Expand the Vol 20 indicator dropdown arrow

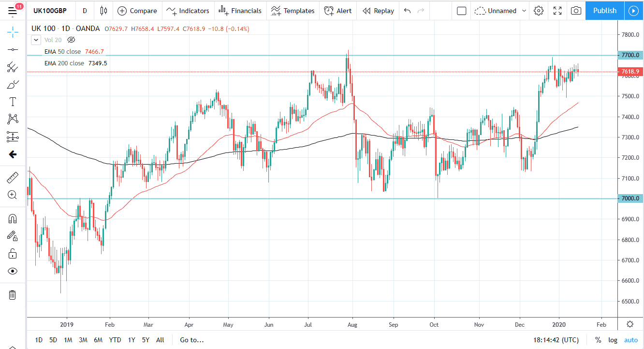click(x=35, y=40)
